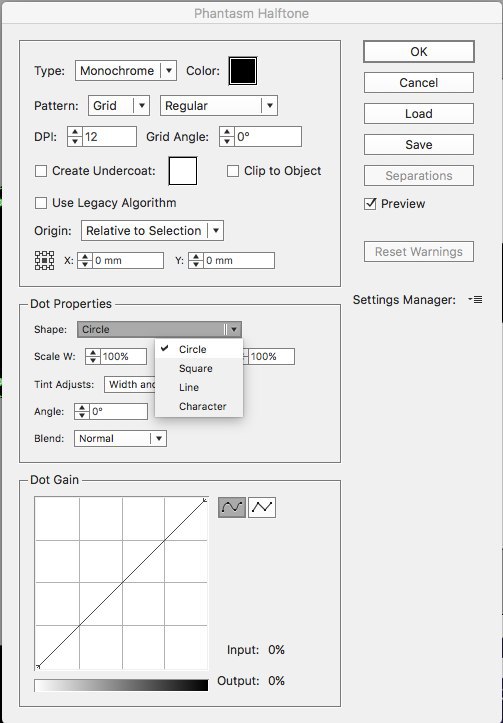Screen dimensions: 503x723
Task: Click the Grid Angle stepper arrows
Action: [x=227, y=136]
